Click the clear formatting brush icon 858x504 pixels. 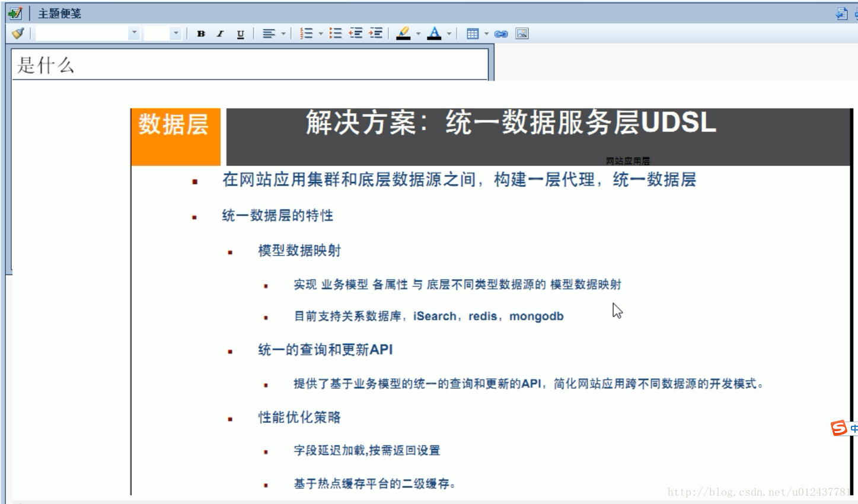click(x=18, y=33)
